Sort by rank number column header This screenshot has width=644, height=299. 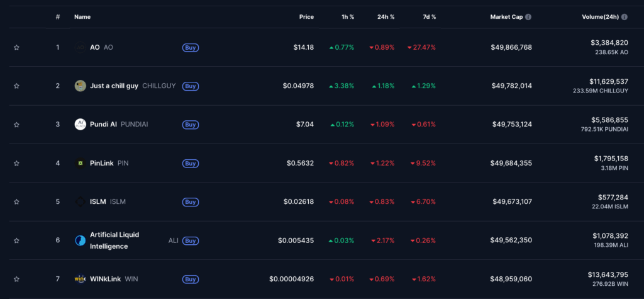(58, 17)
